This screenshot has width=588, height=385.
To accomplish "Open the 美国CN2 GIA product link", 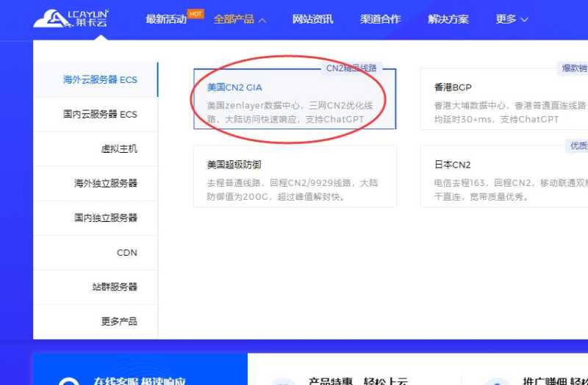I will (x=234, y=87).
